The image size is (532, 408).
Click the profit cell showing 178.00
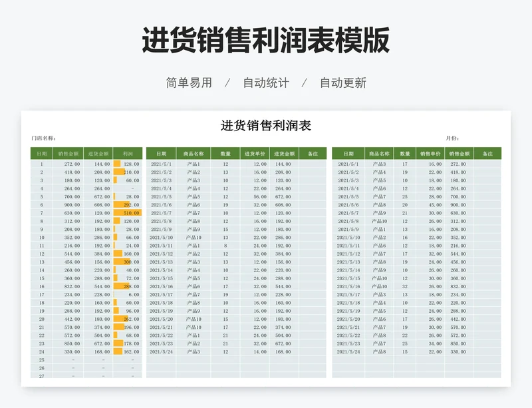(x=128, y=343)
